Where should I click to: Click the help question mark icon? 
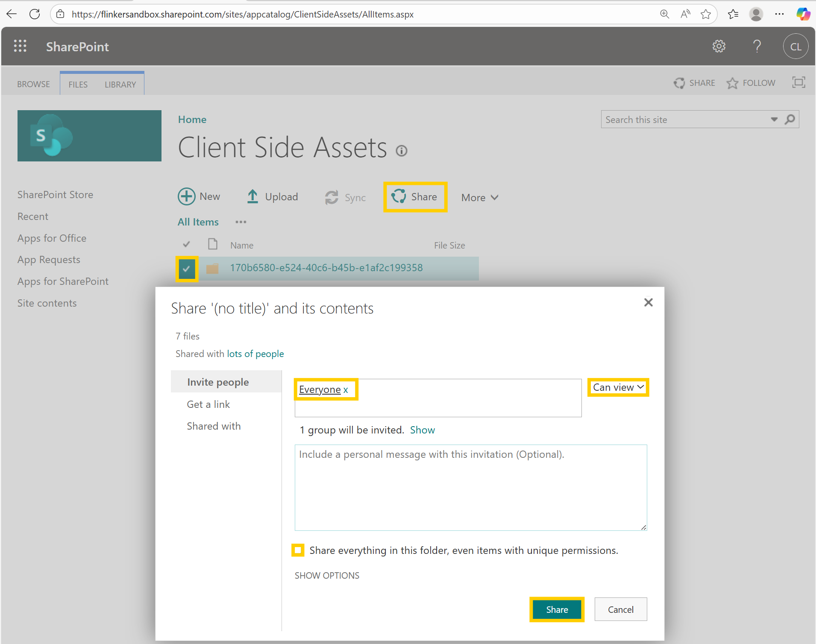(x=757, y=46)
